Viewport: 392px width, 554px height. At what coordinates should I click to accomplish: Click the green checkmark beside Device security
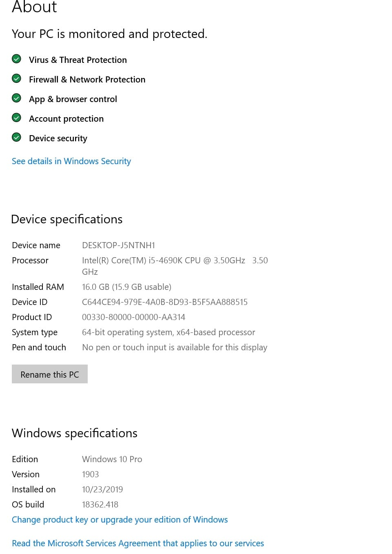[x=16, y=138]
